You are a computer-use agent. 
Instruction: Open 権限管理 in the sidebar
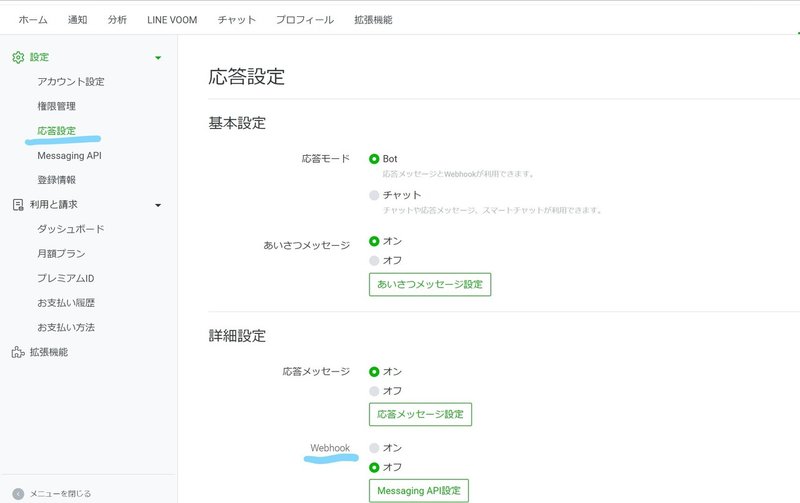pyautogui.click(x=56, y=106)
